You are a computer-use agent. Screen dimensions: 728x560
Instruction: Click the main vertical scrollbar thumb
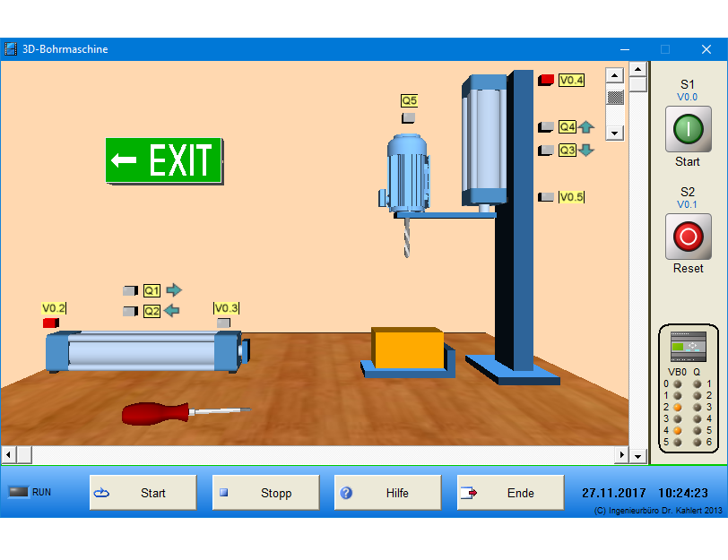[638, 84]
